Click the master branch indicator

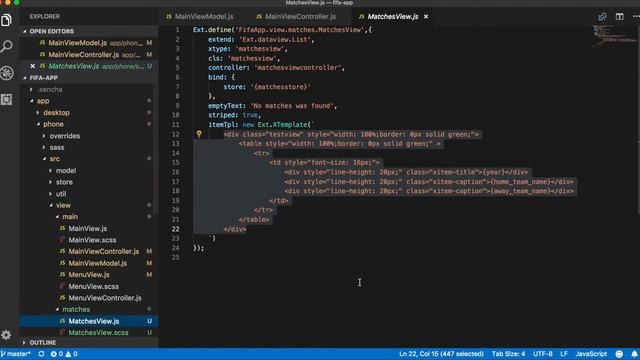tap(16, 354)
